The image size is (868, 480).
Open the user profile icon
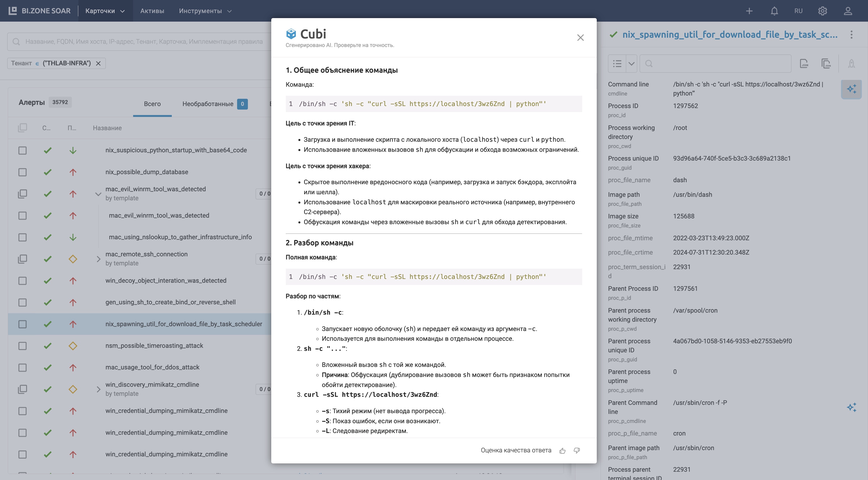coord(848,11)
